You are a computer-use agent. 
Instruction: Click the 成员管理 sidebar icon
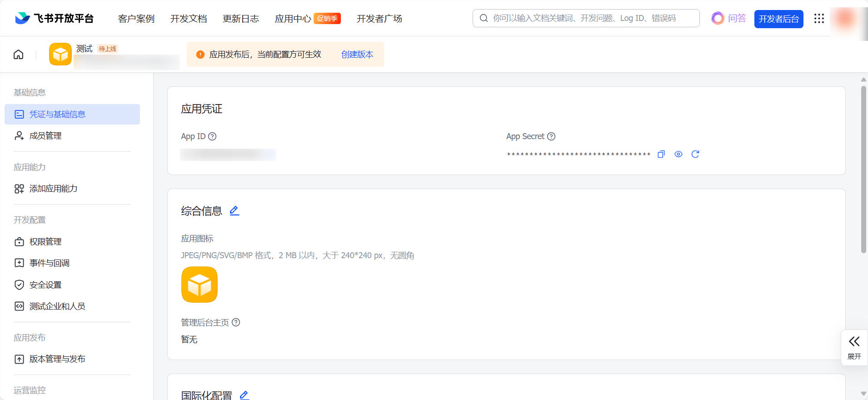point(19,136)
